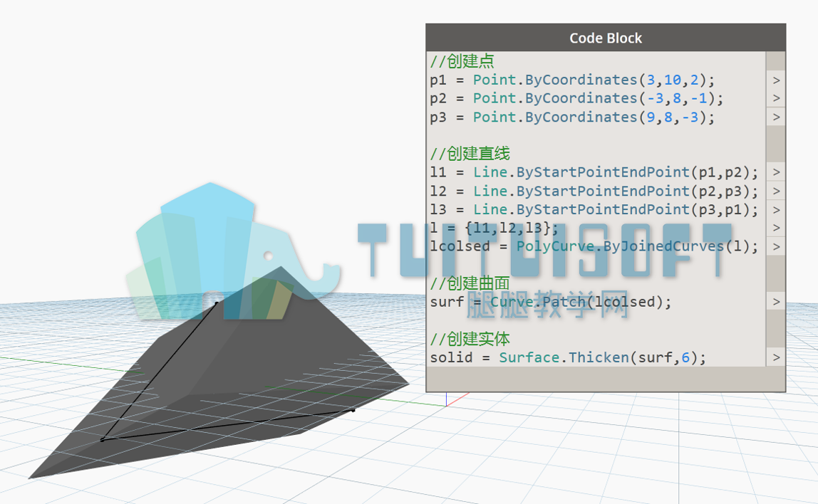Click the Code Block node title bar
This screenshot has height=504, width=818.
tap(606, 38)
